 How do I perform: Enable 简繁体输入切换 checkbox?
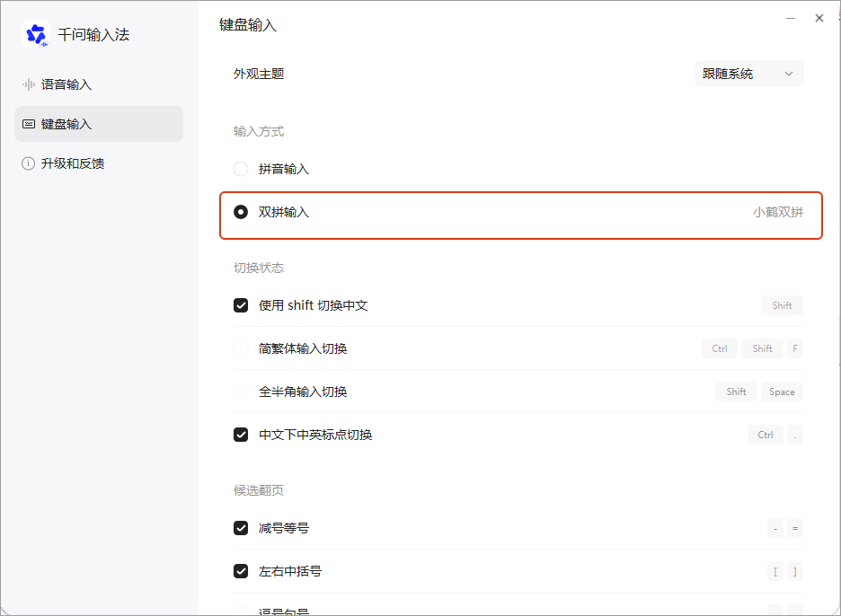coord(241,348)
